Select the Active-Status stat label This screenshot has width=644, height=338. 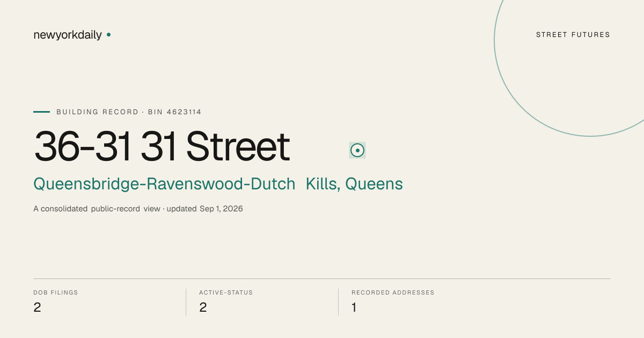point(226,293)
